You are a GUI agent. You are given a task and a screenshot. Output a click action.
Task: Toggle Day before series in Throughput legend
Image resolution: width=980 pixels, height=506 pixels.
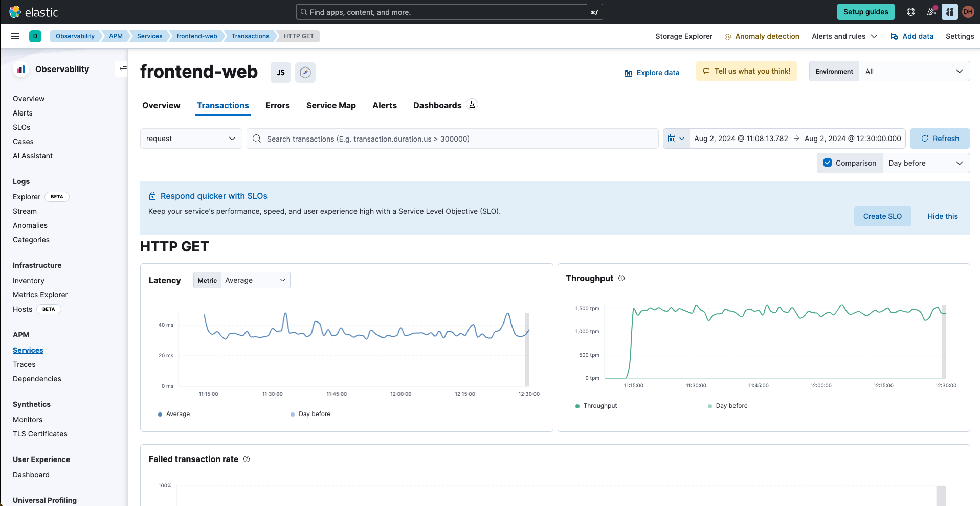(x=731, y=406)
